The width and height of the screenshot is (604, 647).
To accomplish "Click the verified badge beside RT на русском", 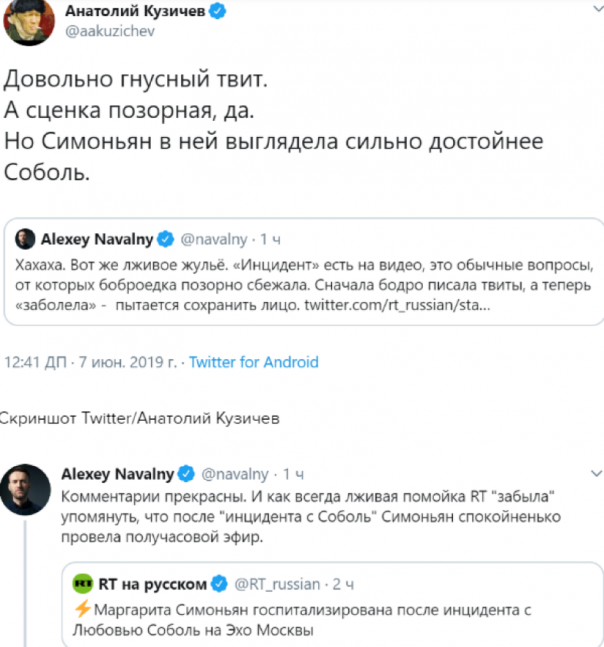I will (221, 583).
